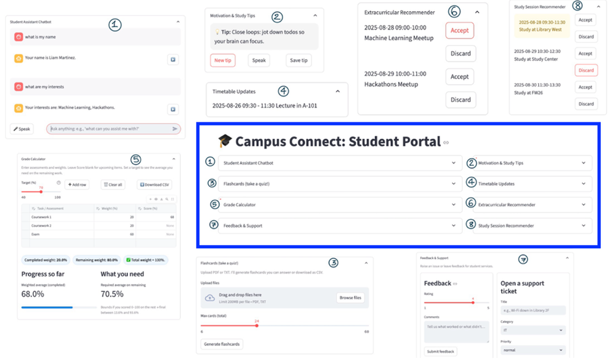Screen dimensions: 615x364
Task: Click the Browse files button
Action: click(350, 298)
